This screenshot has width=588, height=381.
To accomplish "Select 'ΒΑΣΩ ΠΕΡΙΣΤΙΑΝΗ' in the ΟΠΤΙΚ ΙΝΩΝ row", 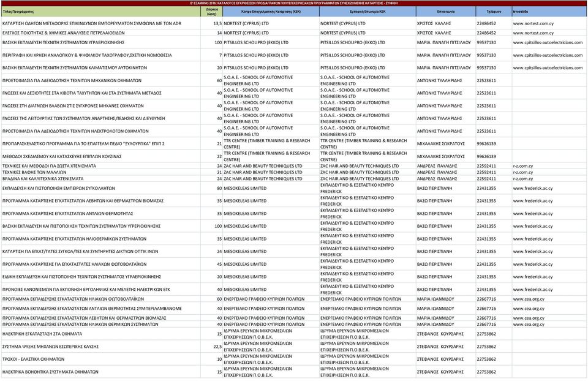I will point(435,252).
